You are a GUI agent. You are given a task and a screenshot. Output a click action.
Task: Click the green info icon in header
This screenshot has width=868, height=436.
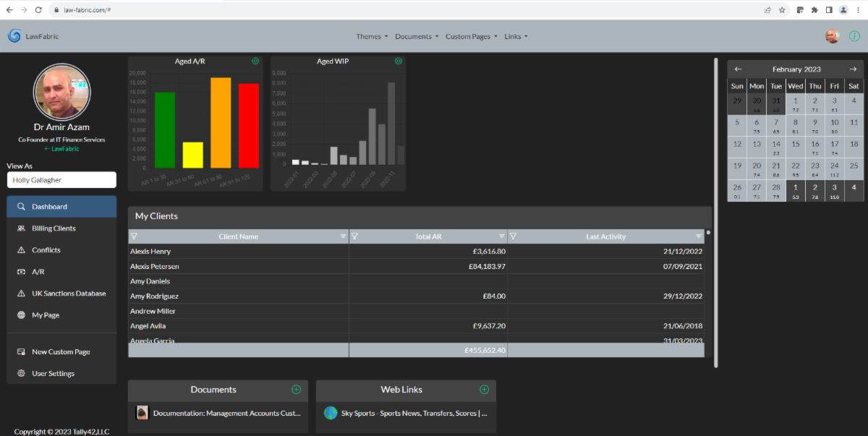(854, 36)
